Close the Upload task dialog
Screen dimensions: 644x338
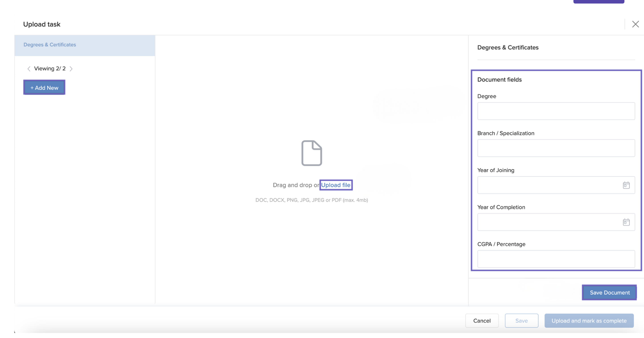[635, 24]
